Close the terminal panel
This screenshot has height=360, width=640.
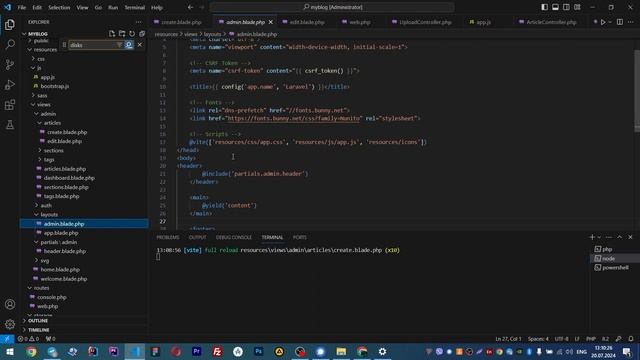(630, 237)
